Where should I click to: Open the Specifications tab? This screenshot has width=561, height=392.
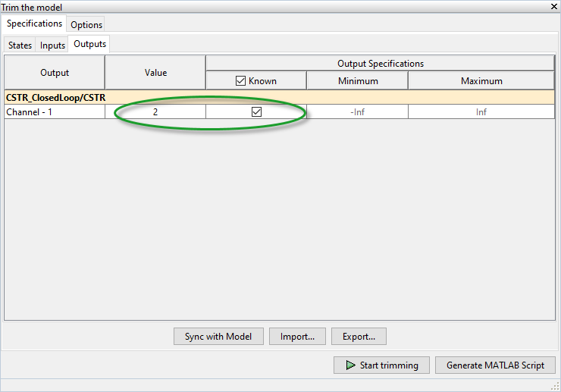click(34, 24)
